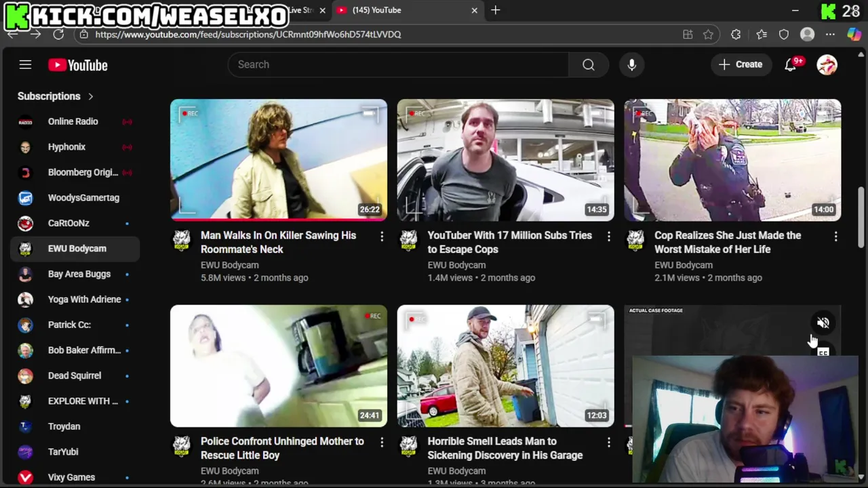This screenshot has width=868, height=488.
Task: Click EWU Bodycam avatar beside YouTuber 17 Million
Action: pos(408,239)
